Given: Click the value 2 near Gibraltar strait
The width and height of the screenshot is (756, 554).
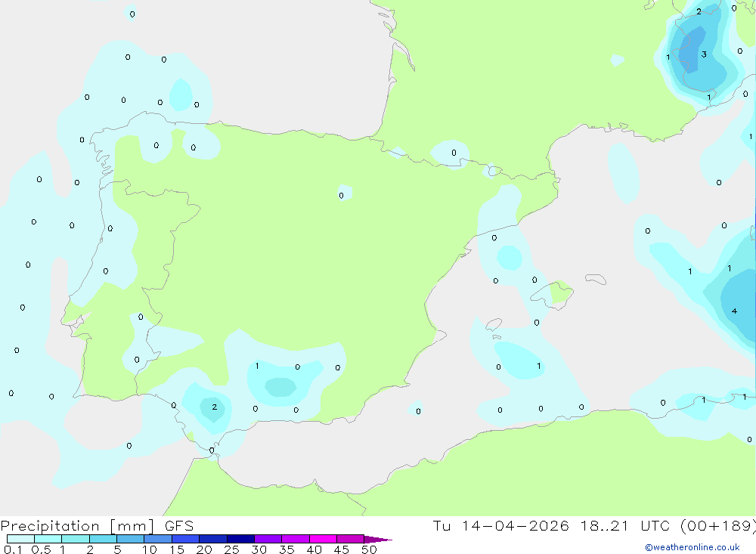Looking at the screenshot, I should coord(215,407).
